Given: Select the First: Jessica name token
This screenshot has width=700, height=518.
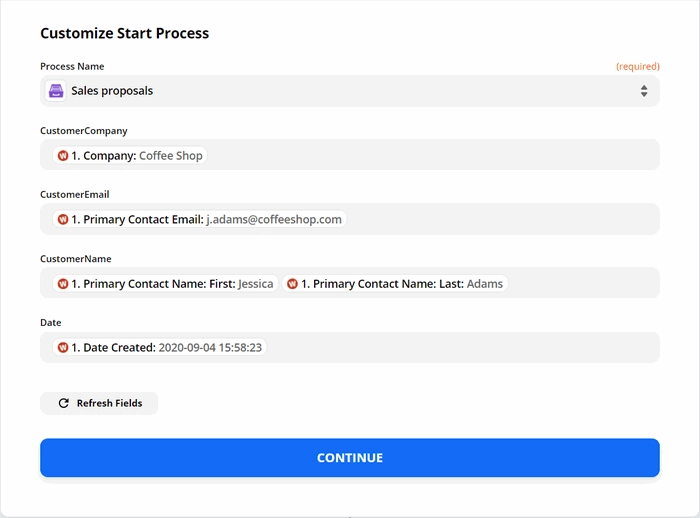Looking at the screenshot, I should point(166,284).
